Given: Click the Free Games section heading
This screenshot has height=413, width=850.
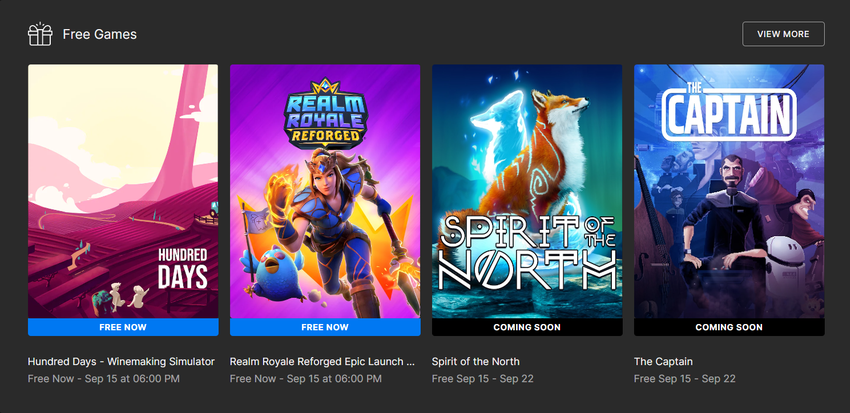Looking at the screenshot, I should [100, 34].
